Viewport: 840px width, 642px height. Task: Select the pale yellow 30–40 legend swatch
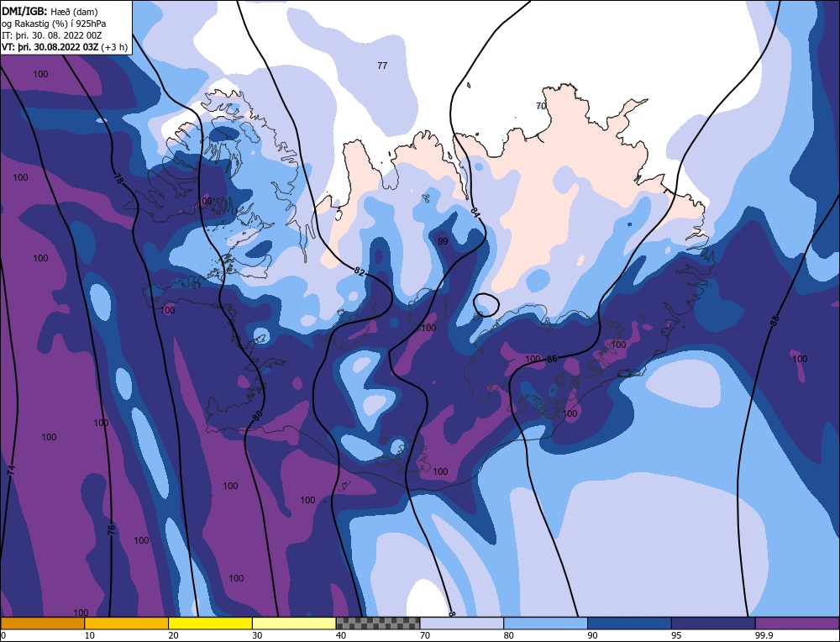[x=294, y=623]
